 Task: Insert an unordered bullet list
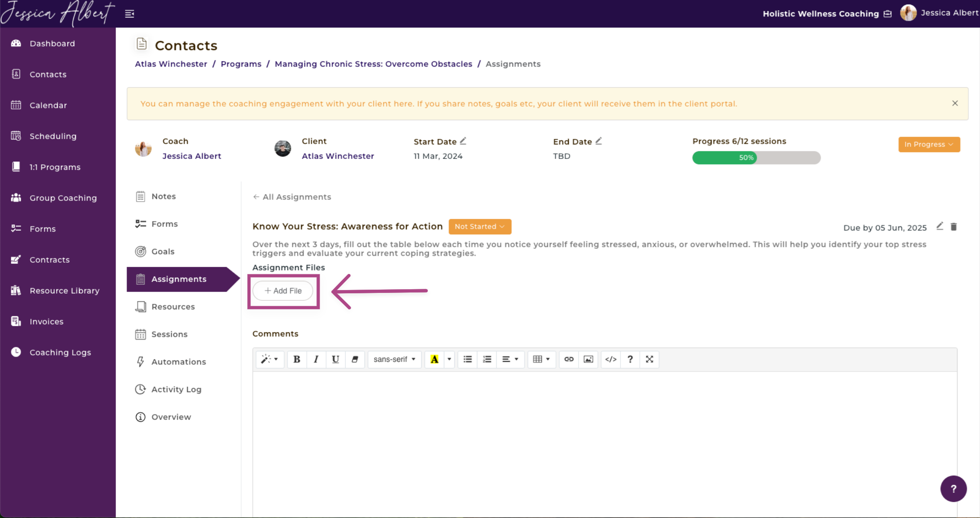(x=468, y=359)
